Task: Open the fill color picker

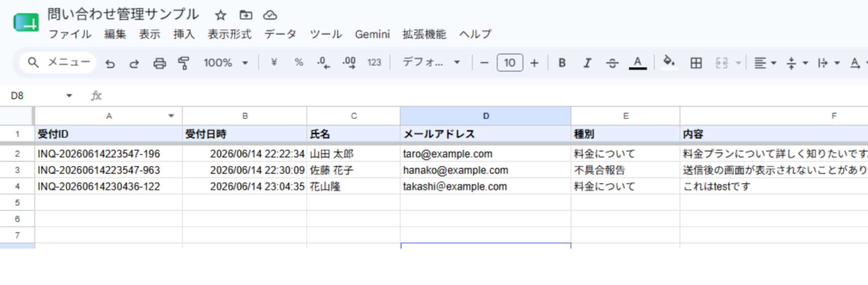Action: tap(669, 62)
